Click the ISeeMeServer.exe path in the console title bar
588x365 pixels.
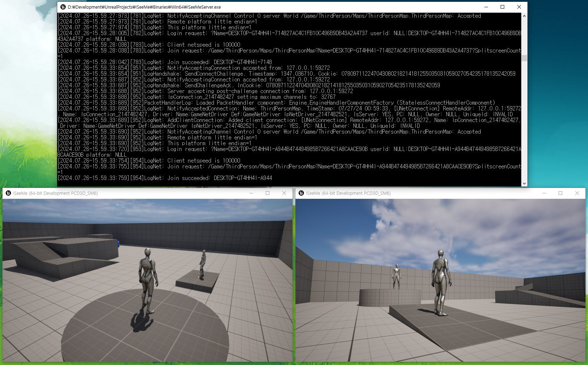(x=144, y=7)
